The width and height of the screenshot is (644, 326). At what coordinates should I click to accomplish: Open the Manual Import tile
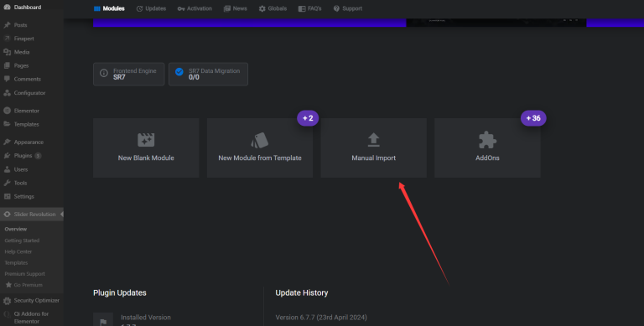374,147
